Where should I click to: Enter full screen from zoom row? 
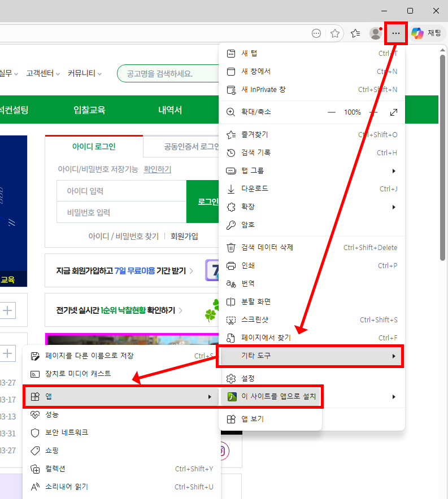click(x=394, y=112)
